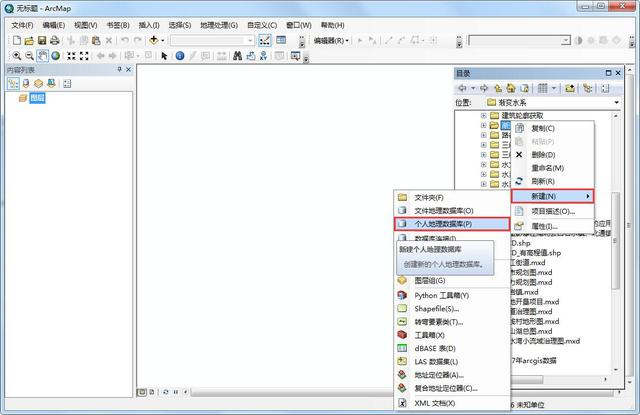Open the Editor (R) dropdown menu

[331, 40]
